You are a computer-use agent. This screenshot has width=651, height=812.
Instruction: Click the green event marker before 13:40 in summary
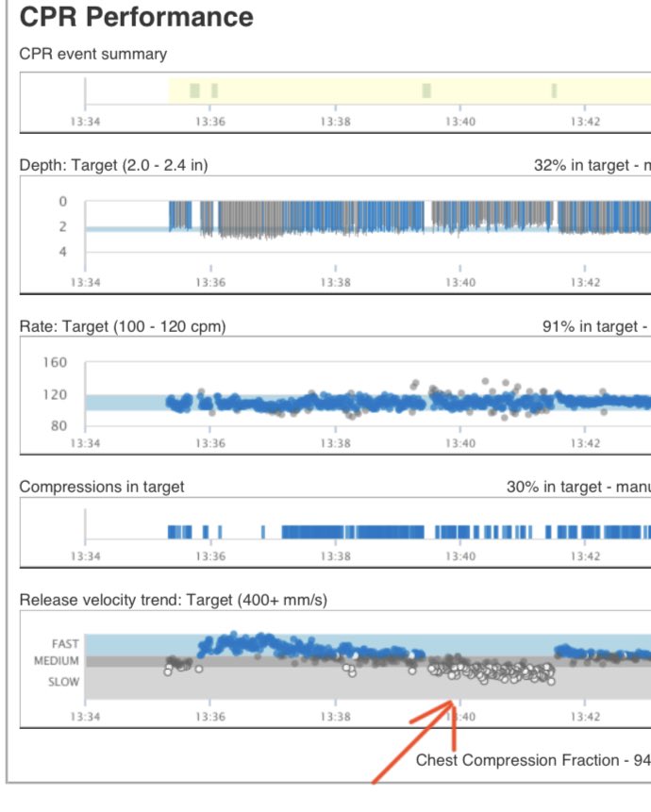click(426, 91)
